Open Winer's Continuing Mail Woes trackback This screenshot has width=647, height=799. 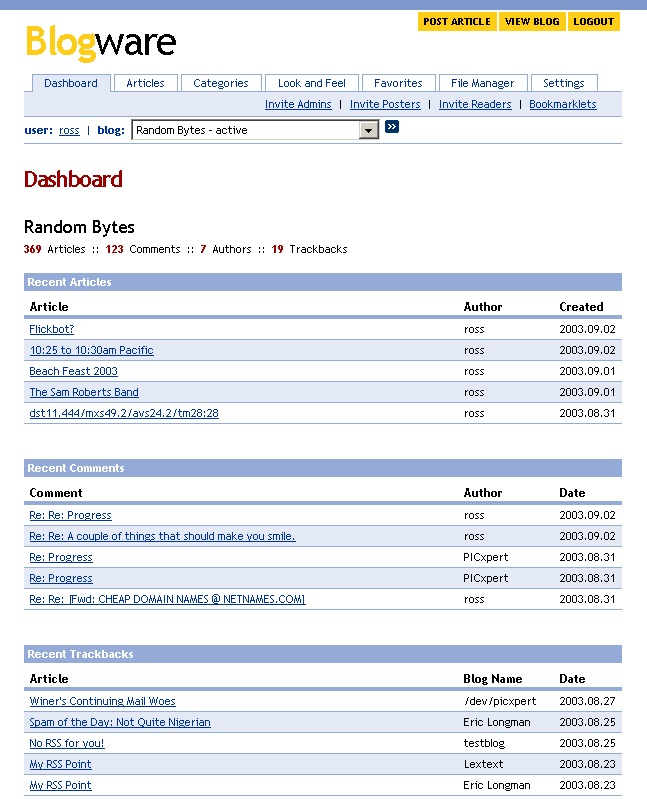click(x=102, y=701)
